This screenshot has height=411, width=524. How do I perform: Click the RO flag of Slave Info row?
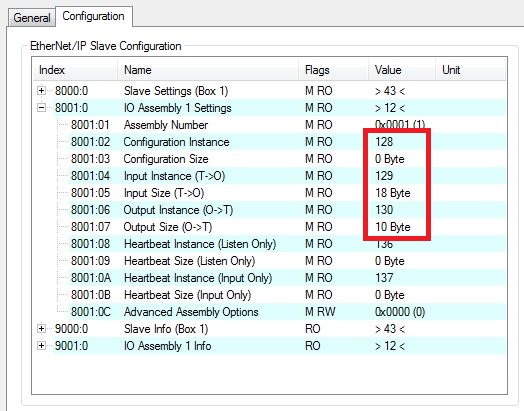click(x=312, y=329)
